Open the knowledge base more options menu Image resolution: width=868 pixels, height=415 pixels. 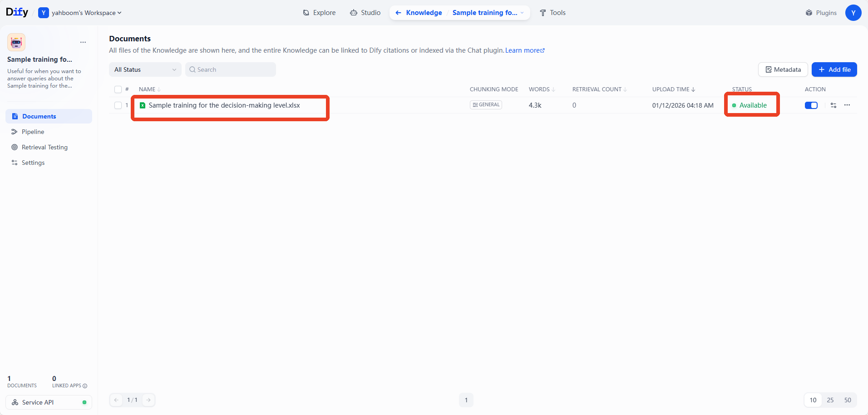83,42
